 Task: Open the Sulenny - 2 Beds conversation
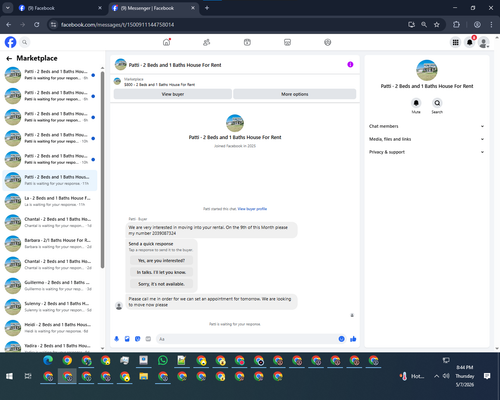[50, 307]
